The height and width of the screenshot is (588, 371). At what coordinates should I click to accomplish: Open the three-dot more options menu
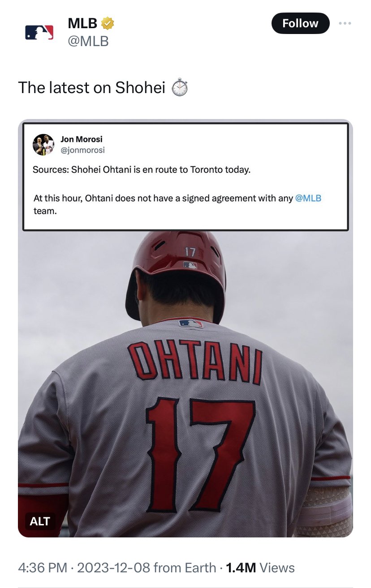345,23
